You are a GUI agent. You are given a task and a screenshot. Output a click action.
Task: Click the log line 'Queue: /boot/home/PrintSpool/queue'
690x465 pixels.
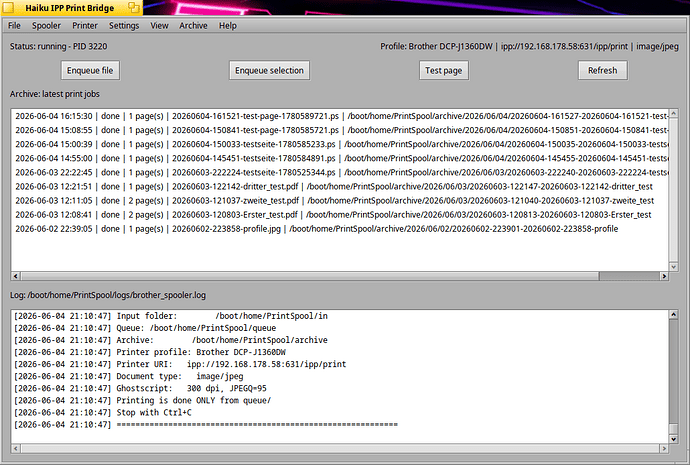click(x=145, y=328)
